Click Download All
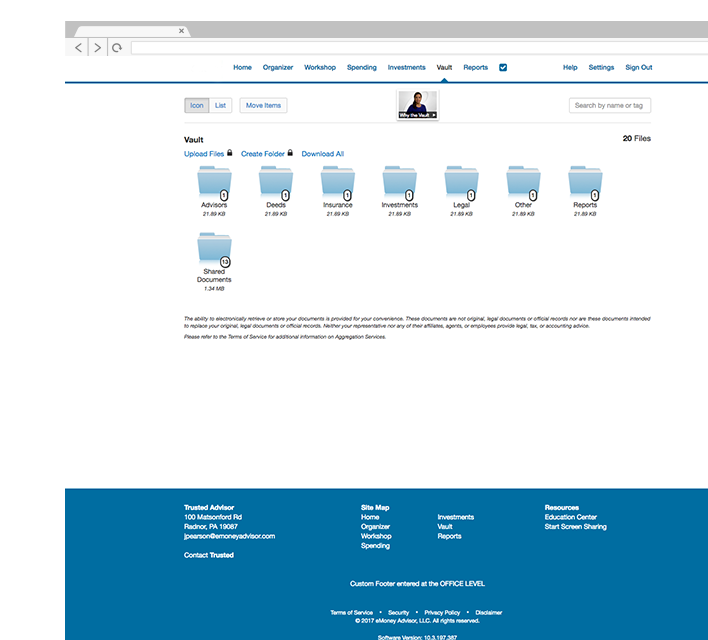Viewport: 708px width, 640px height. pos(323,154)
